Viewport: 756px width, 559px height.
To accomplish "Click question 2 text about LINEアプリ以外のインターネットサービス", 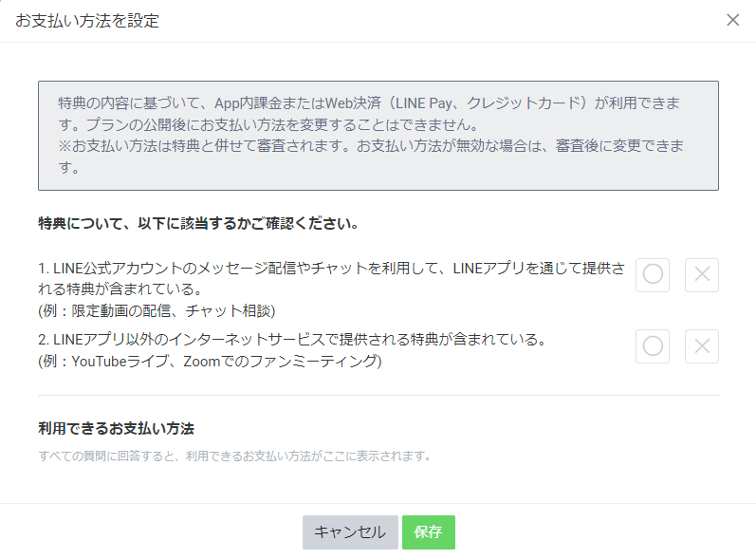I will (292, 340).
